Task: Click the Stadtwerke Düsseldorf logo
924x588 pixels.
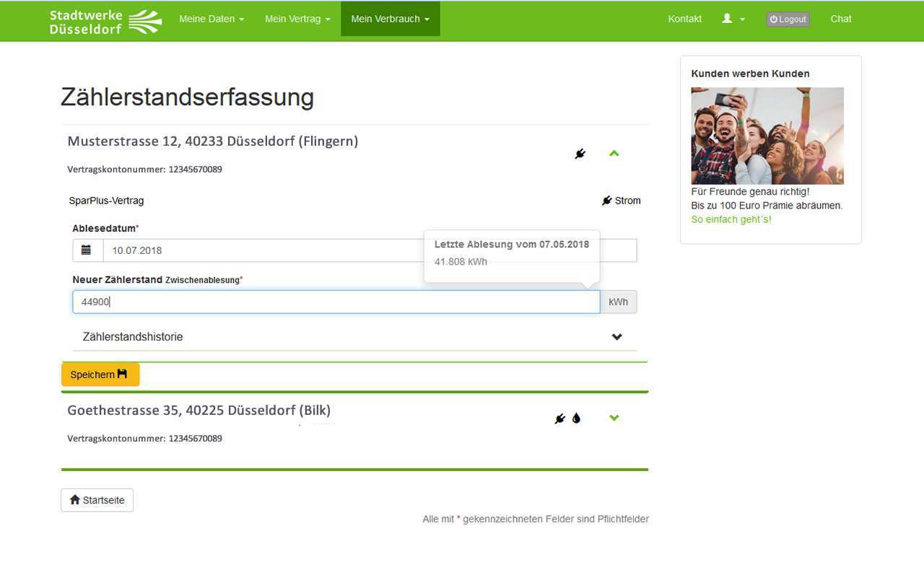Action: point(105,21)
